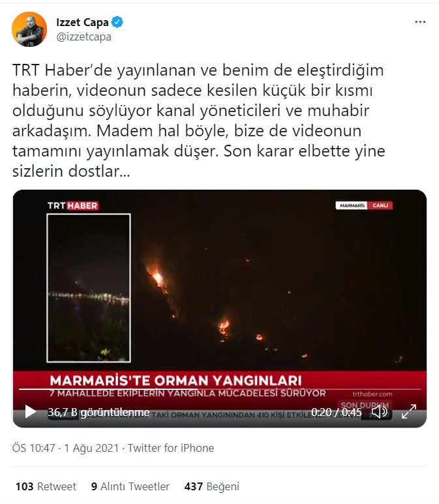Image resolution: width=439 pixels, height=504 pixels.
Task: Click the MARMARİS CANLI badge in video
Action: (x=364, y=205)
